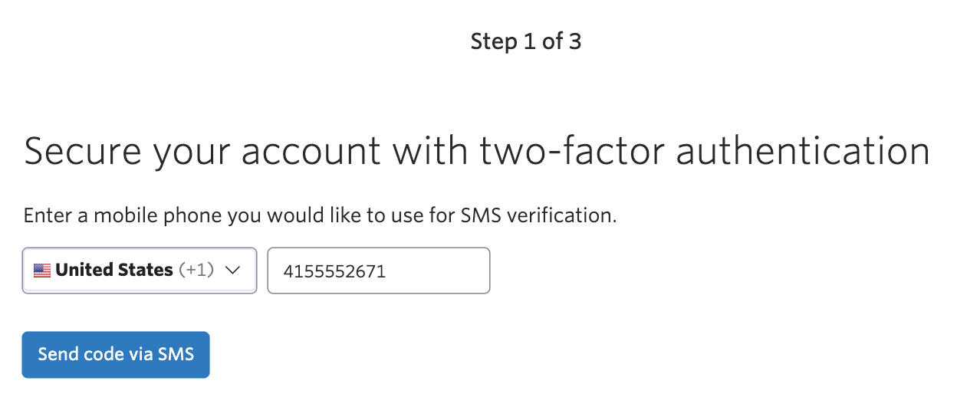Click the "Send code" text on the button

tap(81, 355)
